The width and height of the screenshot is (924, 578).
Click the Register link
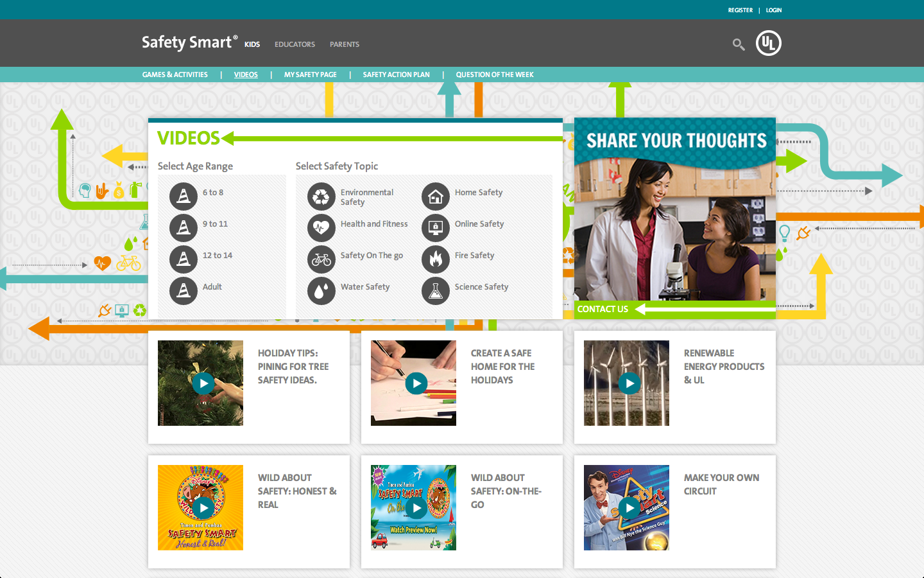coord(740,10)
